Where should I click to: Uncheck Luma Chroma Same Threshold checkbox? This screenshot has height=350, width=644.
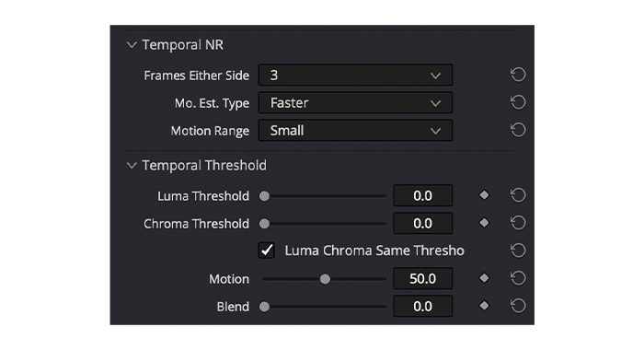[267, 250]
